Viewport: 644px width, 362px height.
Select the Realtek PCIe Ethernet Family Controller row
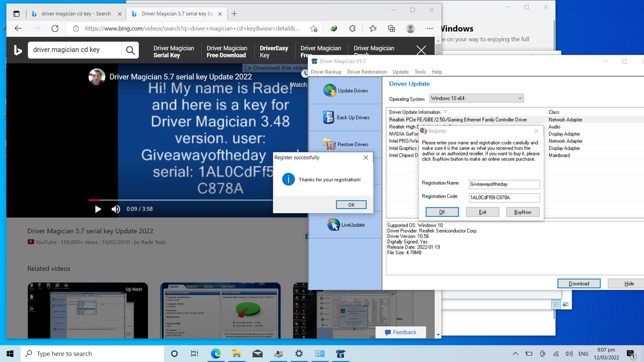point(515,120)
